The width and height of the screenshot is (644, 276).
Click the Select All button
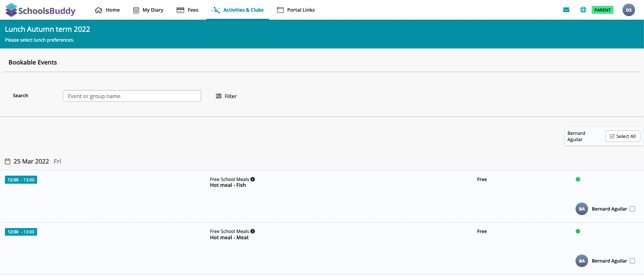click(x=623, y=136)
